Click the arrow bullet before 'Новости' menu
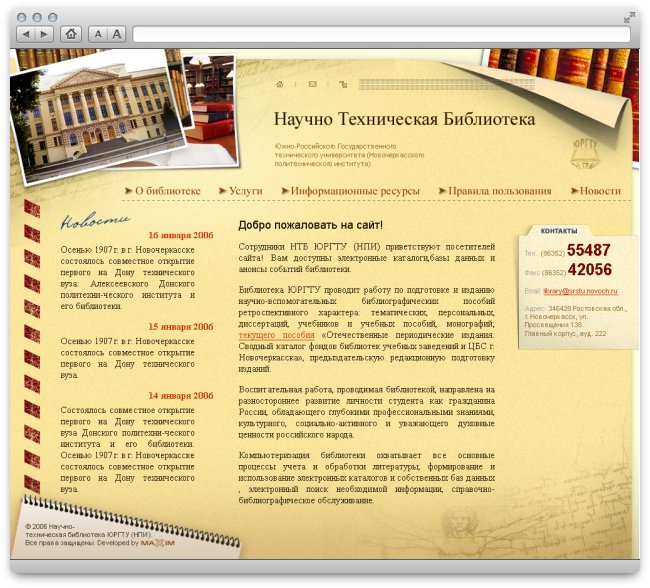Screen dimensions: 650x588 coord(574,191)
